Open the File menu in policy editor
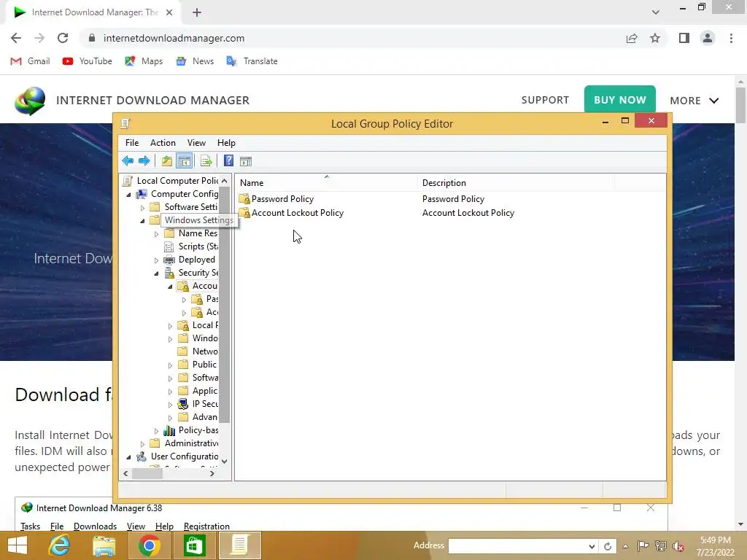 [132, 143]
